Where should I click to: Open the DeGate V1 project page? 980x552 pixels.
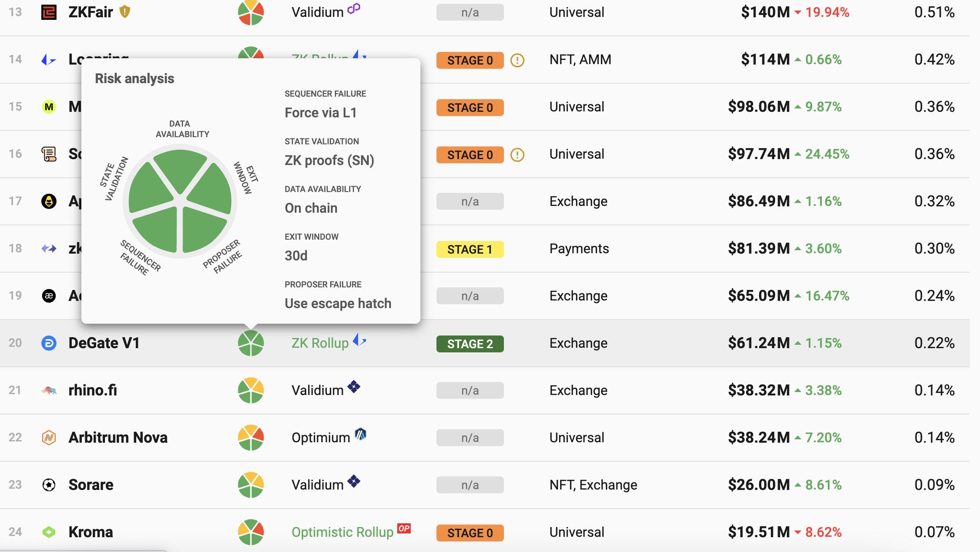(x=104, y=343)
